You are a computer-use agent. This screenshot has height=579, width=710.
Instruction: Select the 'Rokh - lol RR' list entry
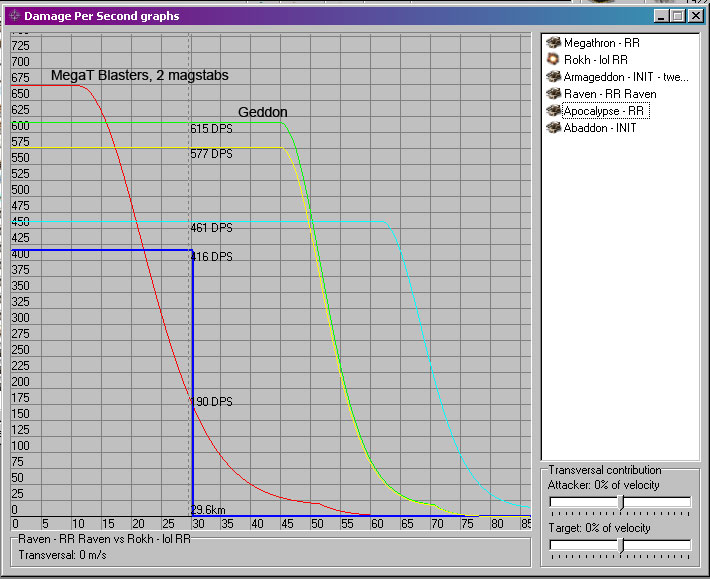596,60
